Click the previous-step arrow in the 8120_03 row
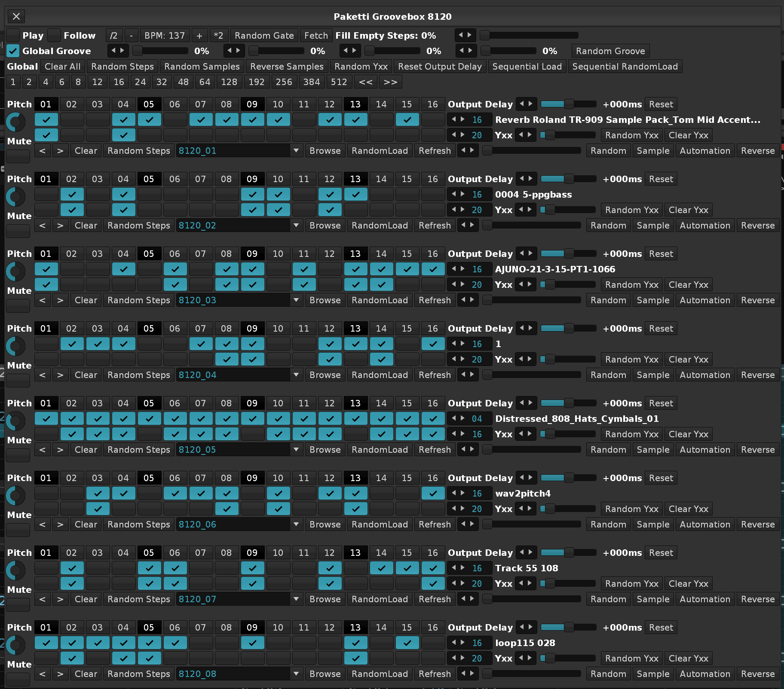 click(42, 300)
